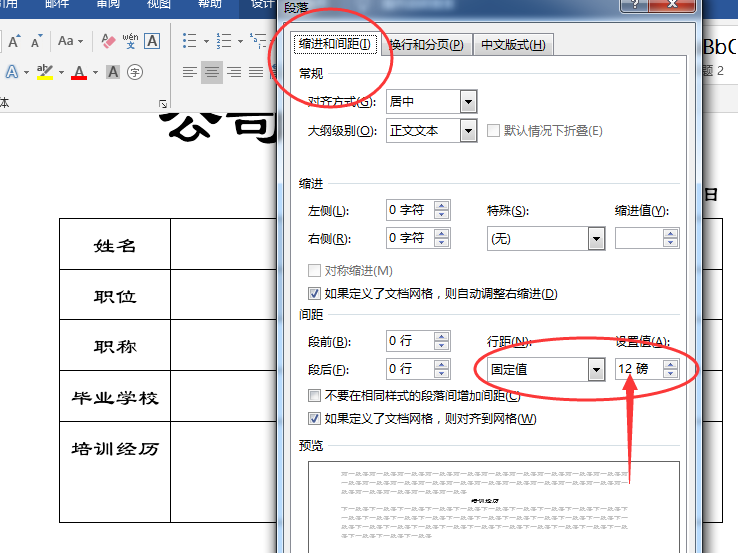Click the Character Border A icon
Screen dimensions: 738x553
152,41
